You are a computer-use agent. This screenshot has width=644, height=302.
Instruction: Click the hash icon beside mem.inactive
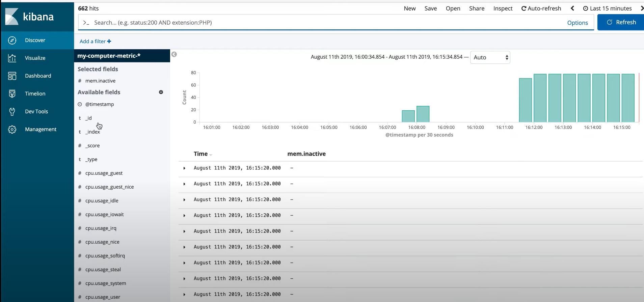click(80, 81)
